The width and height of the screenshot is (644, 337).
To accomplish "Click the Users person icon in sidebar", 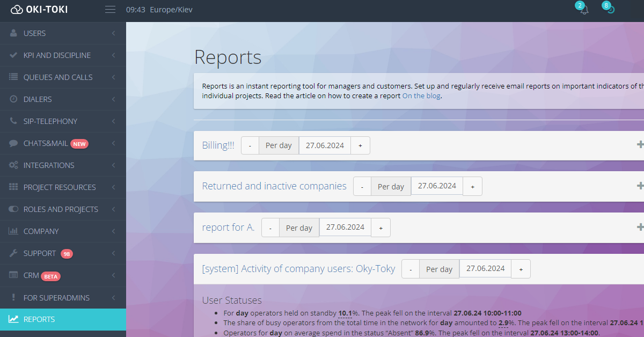I will coord(13,33).
